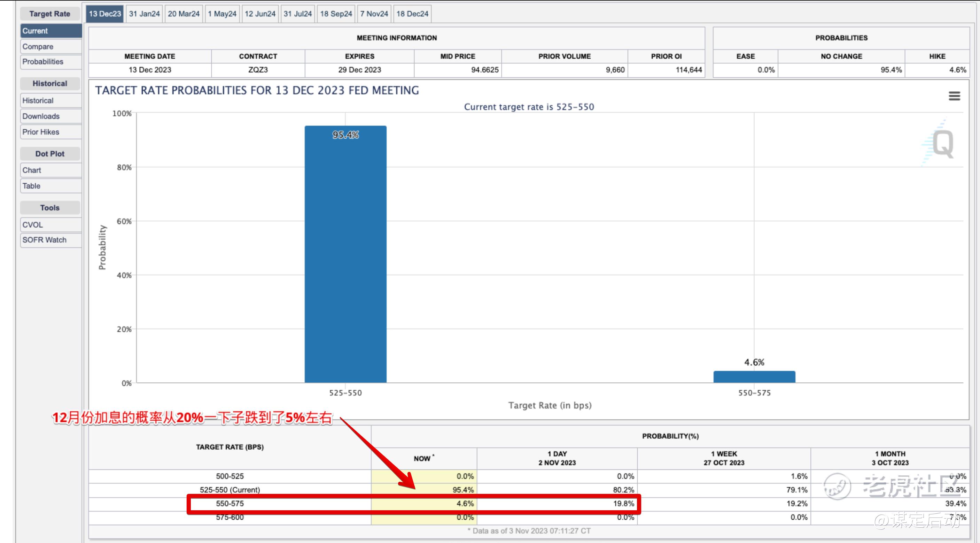Click the 79.1% one-week probability cell
Screen dimensions: 980x543
coord(724,490)
